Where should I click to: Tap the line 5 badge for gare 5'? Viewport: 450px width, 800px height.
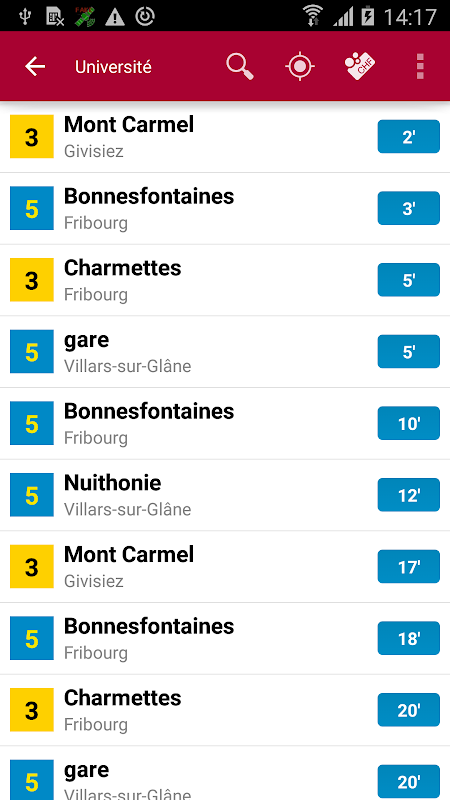tap(32, 352)
